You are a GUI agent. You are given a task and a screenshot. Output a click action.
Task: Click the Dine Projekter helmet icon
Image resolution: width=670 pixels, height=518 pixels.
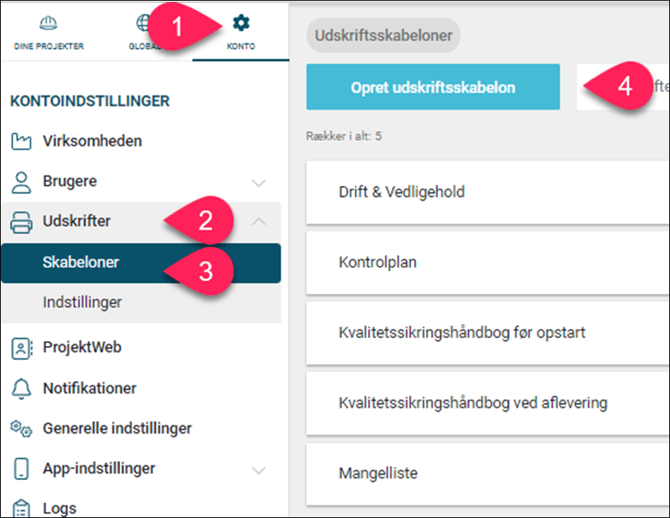click(x=48, y=24)
